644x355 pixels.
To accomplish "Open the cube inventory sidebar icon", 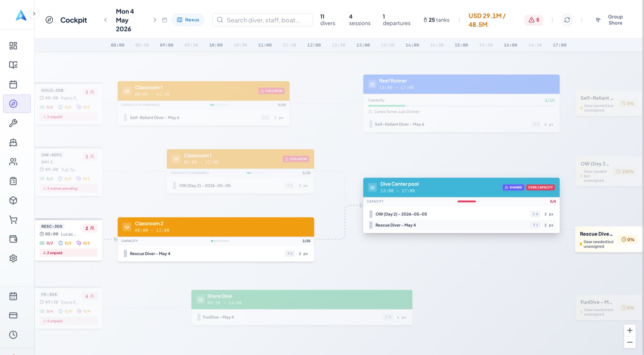I will click(13, 201).
